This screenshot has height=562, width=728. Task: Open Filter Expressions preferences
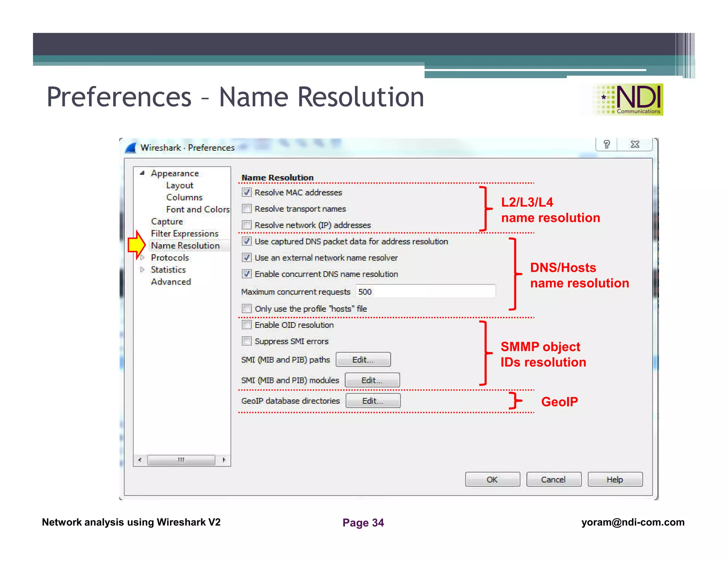point(184,234)
